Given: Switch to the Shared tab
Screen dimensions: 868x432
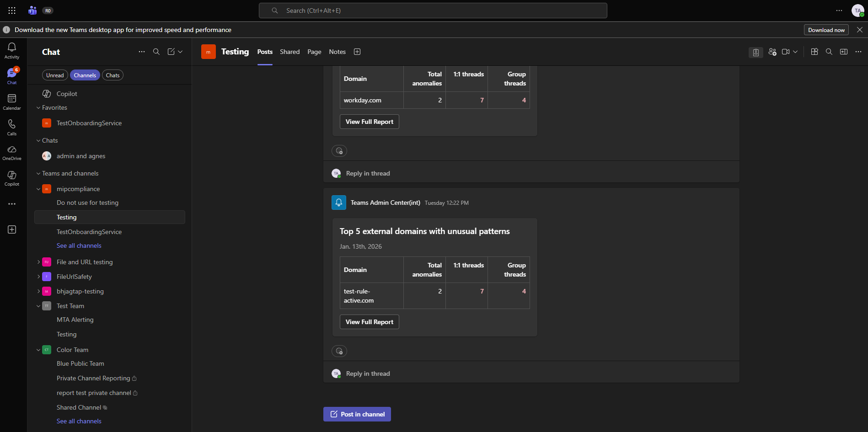Looking at the screenshot, I should click(x=290, y=52).
